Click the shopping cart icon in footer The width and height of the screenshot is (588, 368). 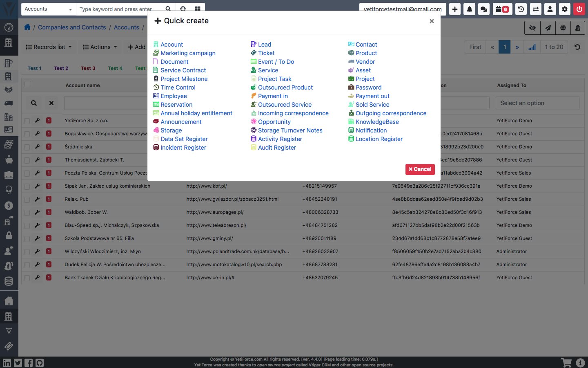[566, 363]
